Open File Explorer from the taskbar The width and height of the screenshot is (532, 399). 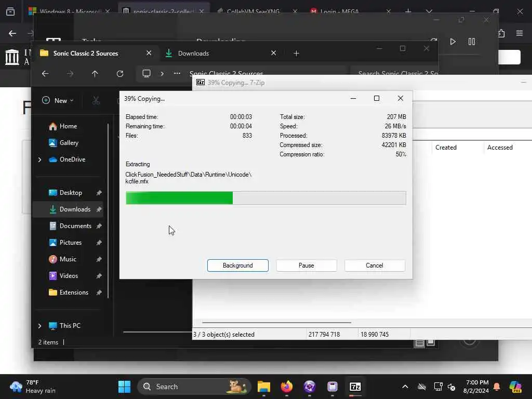(x=263, y=387)
